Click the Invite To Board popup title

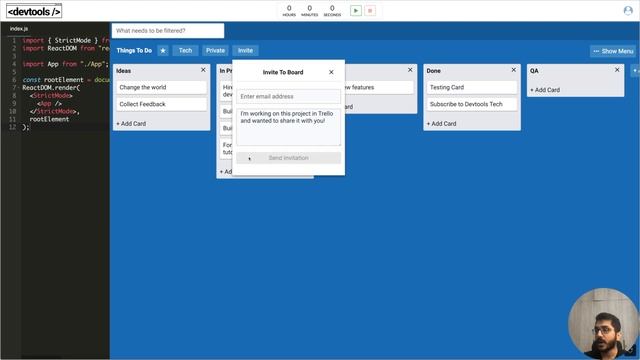[283, 72]
